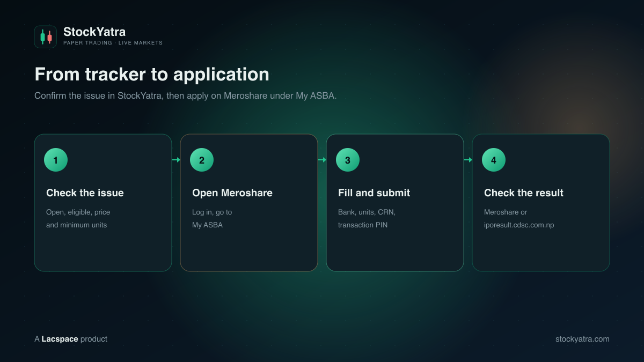Screen dimensions: 644x362
Task: Open the iporesult.cdsc.com.np link text
Action: (519, 225)
